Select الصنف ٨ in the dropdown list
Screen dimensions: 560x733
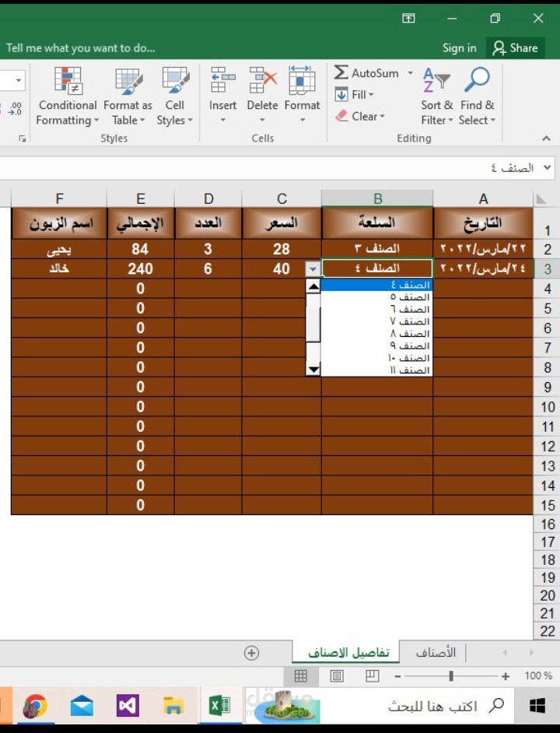(x=376, y=333)
